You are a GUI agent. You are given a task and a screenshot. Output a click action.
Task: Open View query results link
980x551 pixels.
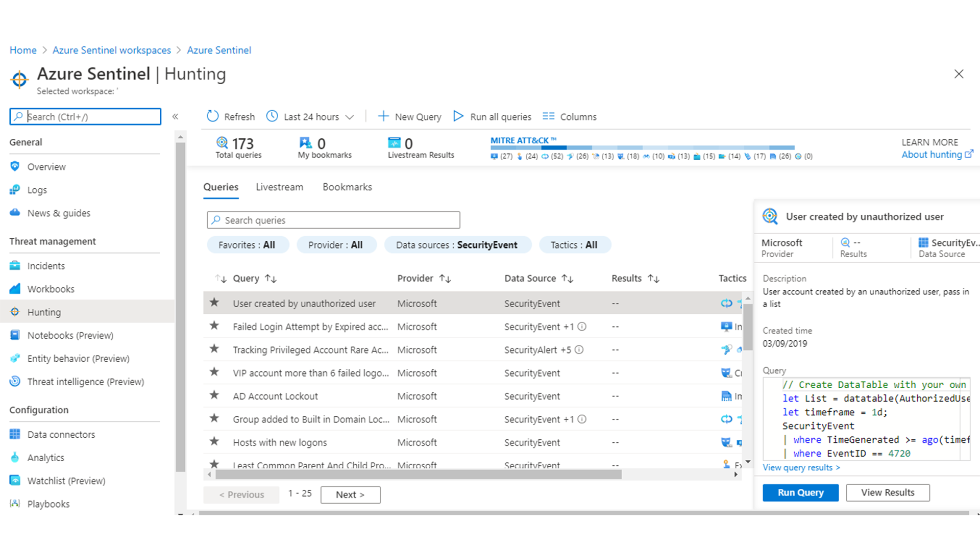coord(801,467)
